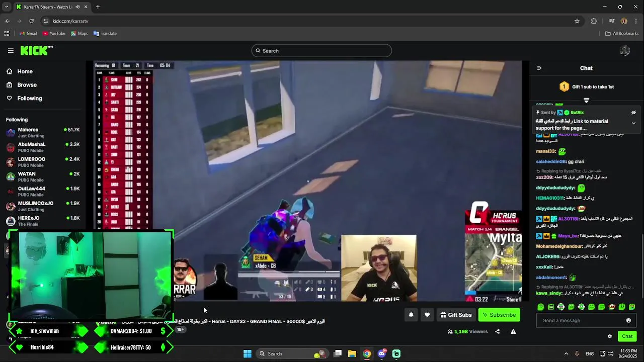Click the notification bell icon
The width and height of the screenshot is (644, 362).
coord(411,315)
